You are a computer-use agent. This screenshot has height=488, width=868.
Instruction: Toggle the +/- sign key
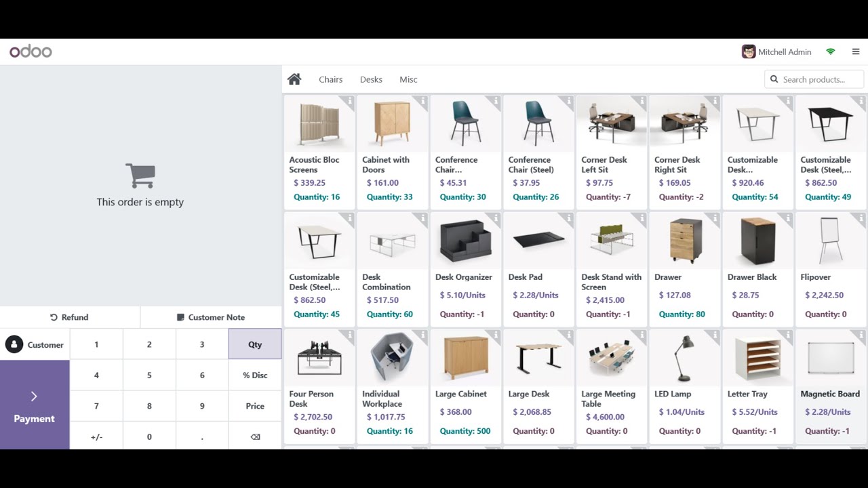click(96, 436)
